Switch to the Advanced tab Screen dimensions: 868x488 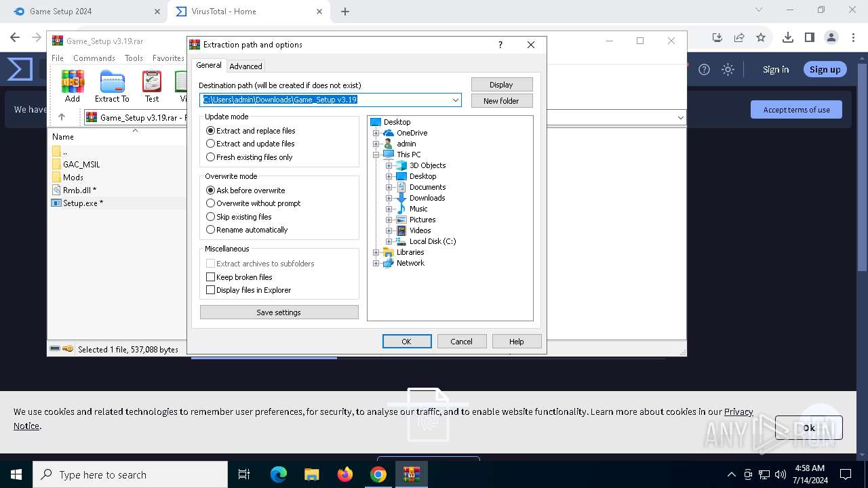(245, 66)
